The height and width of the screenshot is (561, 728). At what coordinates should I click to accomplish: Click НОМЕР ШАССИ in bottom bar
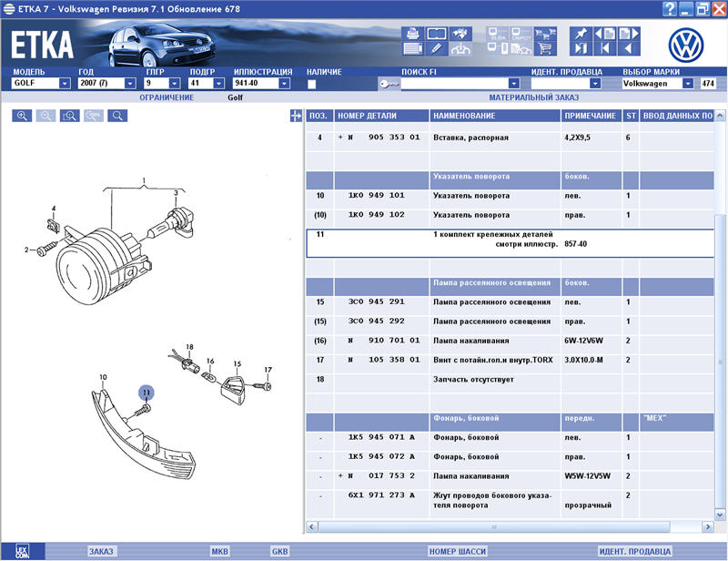(x=458, y=551)
